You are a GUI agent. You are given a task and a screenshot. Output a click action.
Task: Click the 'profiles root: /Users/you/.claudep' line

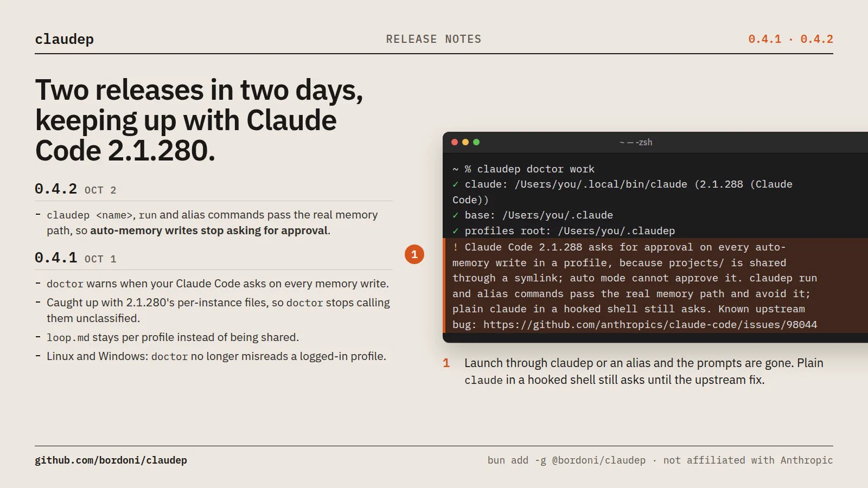(564, 231)
